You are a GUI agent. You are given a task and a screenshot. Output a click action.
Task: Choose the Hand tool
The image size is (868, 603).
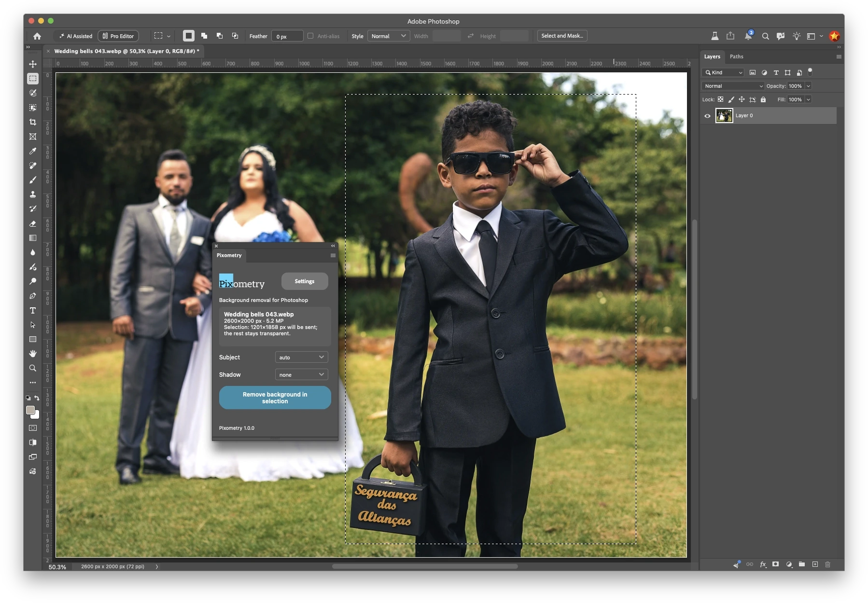[33, 354]
